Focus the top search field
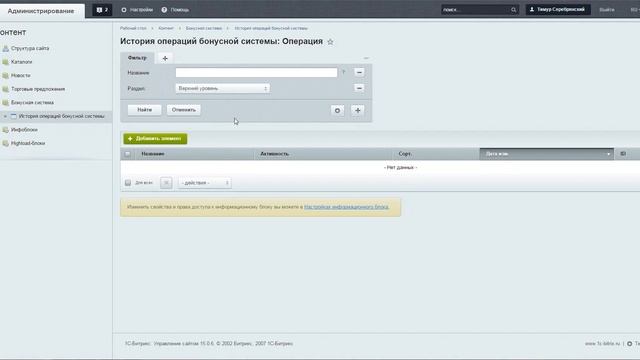Viewport: 640px width, 360px height. click(x=476, y=10)
